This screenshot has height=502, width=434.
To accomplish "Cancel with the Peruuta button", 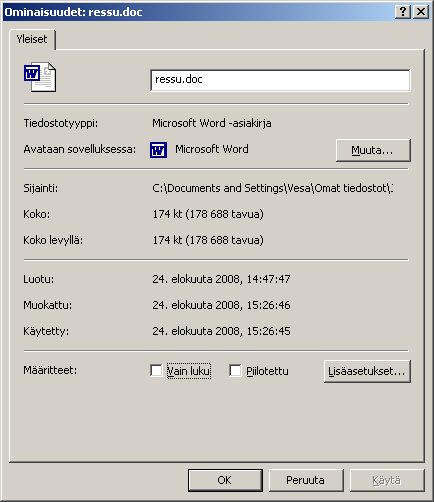I will pyautogui.click(x=306, y=480).
